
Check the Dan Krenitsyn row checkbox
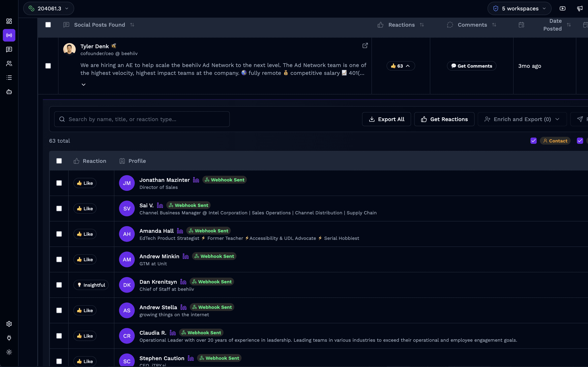59,285
